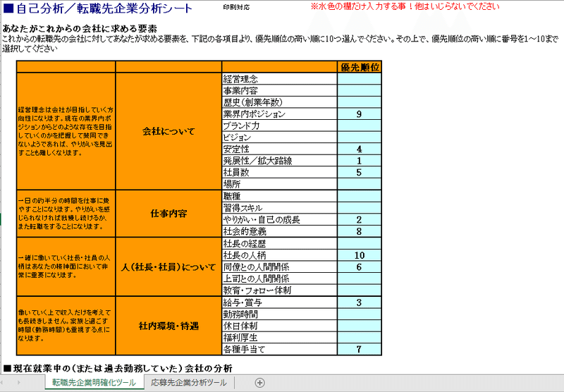Select the priority cell showing 10 for 社長の人柄
564x392 pixels.
[360, 255]
